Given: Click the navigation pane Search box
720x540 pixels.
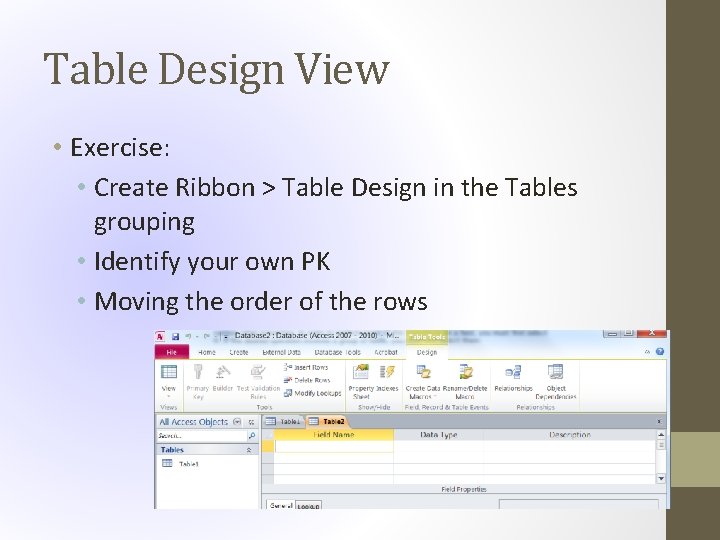Looking at the screenshot, I should (202, 436).
